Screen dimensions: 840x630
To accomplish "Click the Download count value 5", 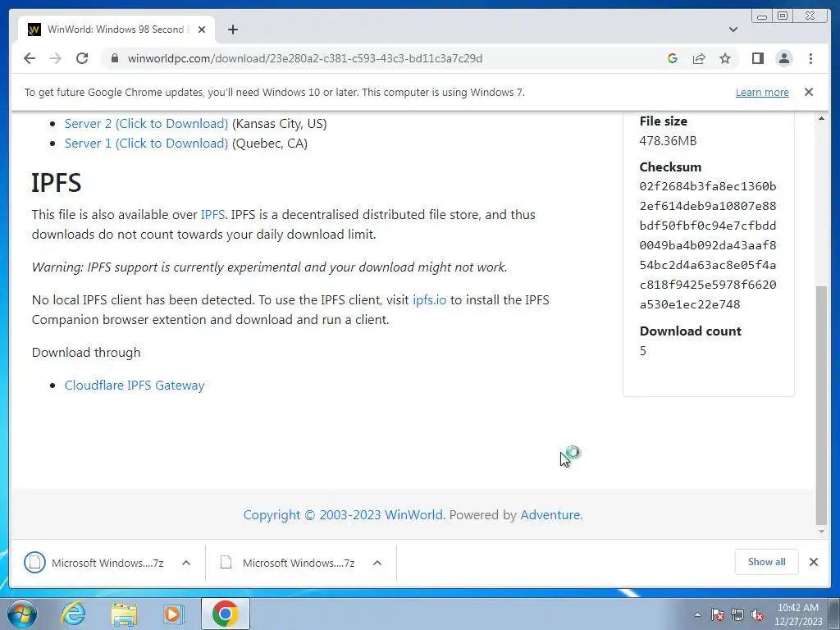I will [643, 351].
